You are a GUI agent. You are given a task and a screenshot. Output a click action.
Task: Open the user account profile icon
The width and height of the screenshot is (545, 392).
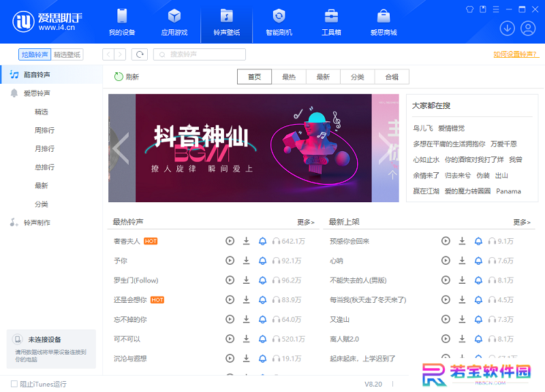[x=527, y=29]
